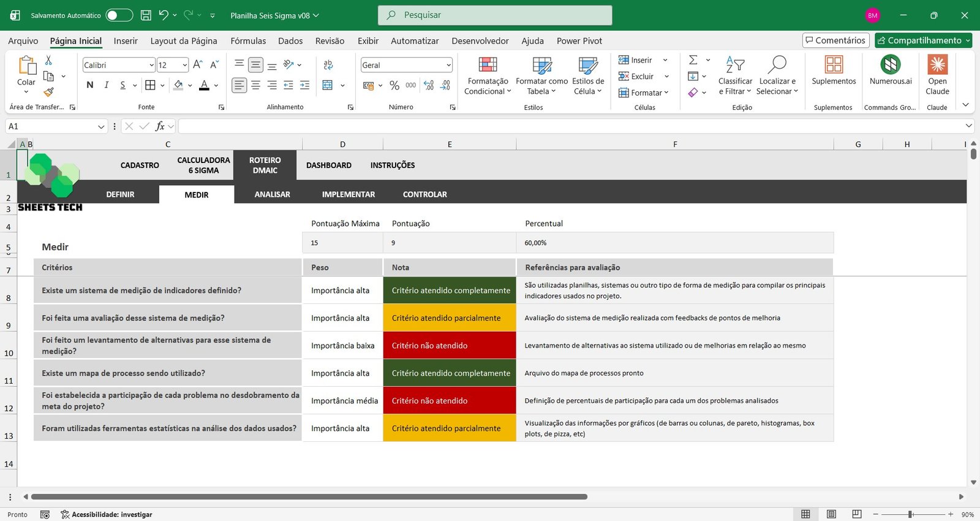Image resolution: width=980 pixels, height=521 pixels.
Task: Click the decrease indent icon
Action: pyautogui.click(x=288, y=85)
